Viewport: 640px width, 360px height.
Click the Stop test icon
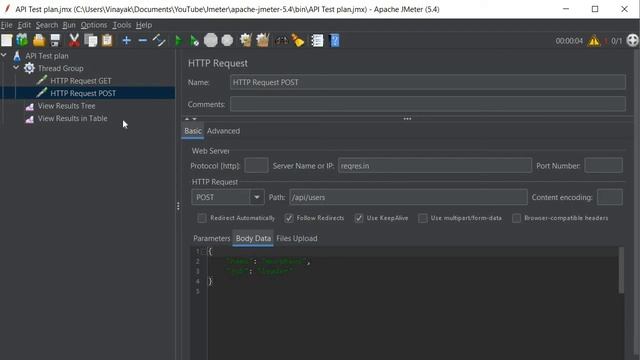211,40
